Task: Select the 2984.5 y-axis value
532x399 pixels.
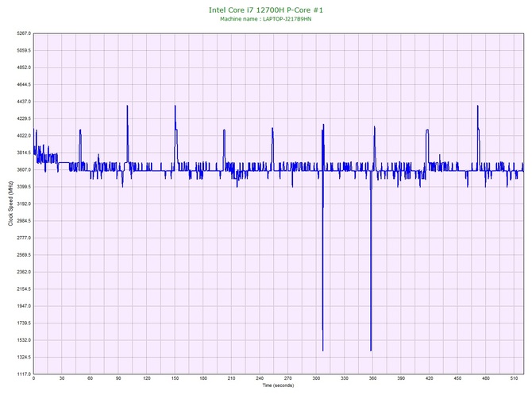Action: 24,221
